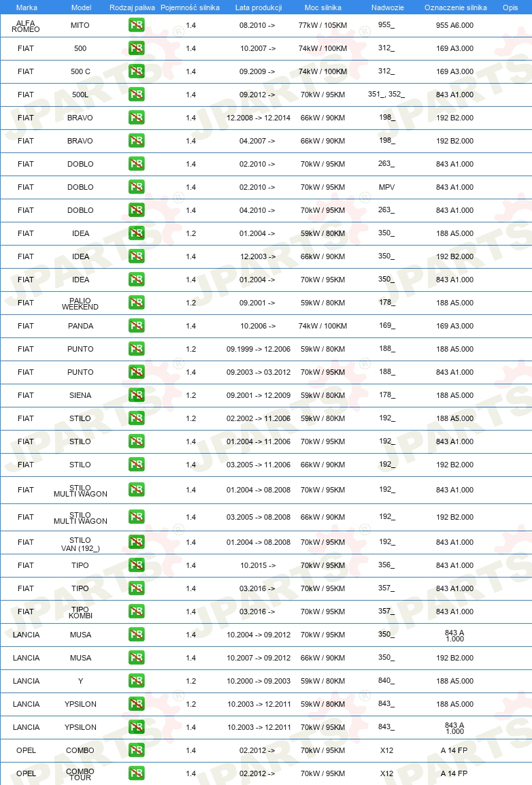Click the petrol icon for FIAT PALIO WEEKEND
Viewport: 532px width, 785px height.
tap(136, 303)
